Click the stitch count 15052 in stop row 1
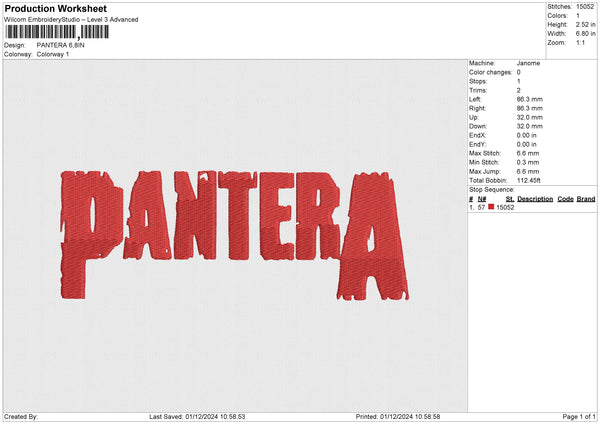The height and width of the screenshot is (424, 600). click(x=505, y=207)
